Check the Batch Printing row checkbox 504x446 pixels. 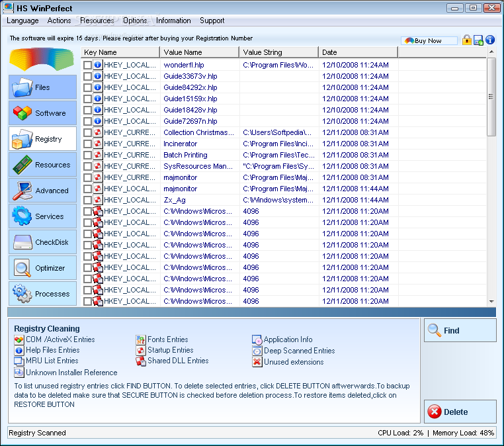point(87,155)
